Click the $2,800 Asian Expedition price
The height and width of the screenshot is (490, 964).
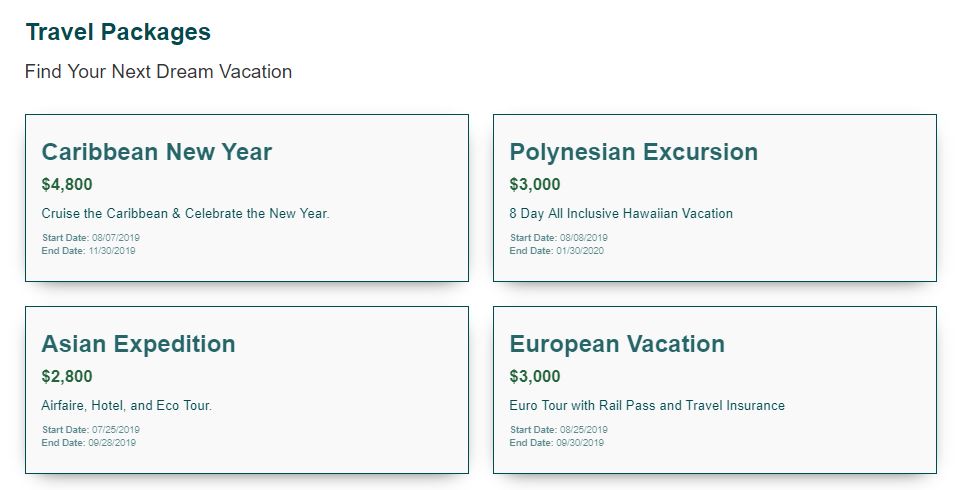67,377
